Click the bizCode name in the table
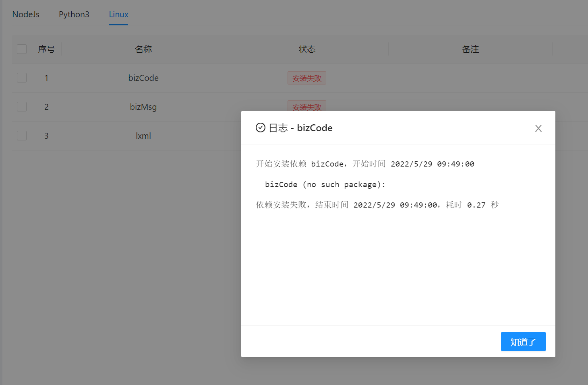Screen dimensions: 588x385 tap(143, 78)
